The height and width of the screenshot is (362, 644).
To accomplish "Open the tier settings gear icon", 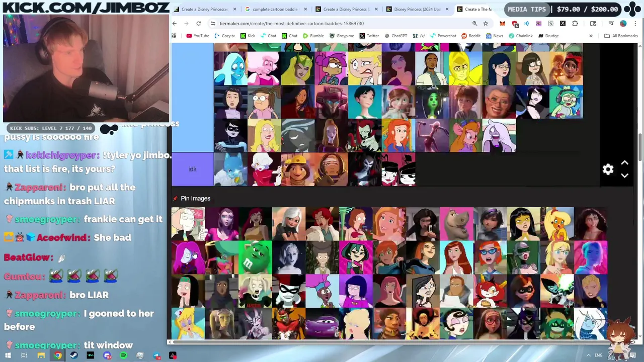I will pos(608,169).
